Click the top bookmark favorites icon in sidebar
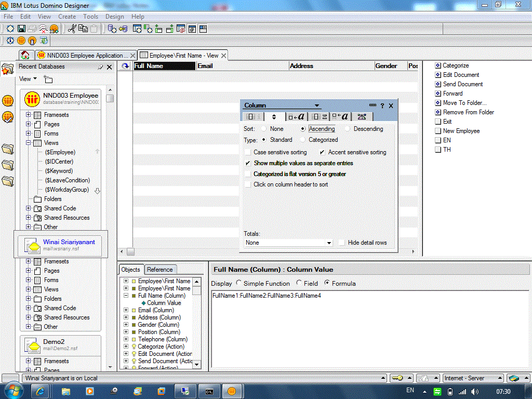This screenshot has width=532, height=399. [x=7, y=69]
